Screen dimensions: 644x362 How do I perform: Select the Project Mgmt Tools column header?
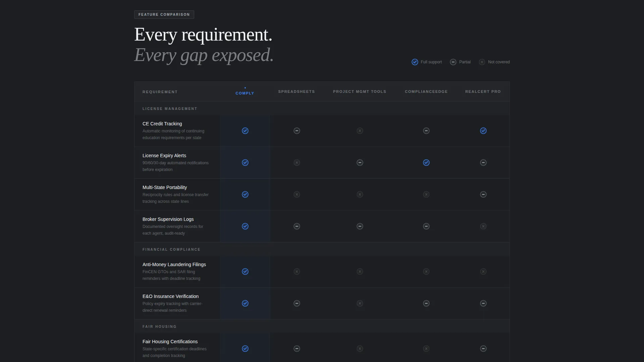point(360,92)
